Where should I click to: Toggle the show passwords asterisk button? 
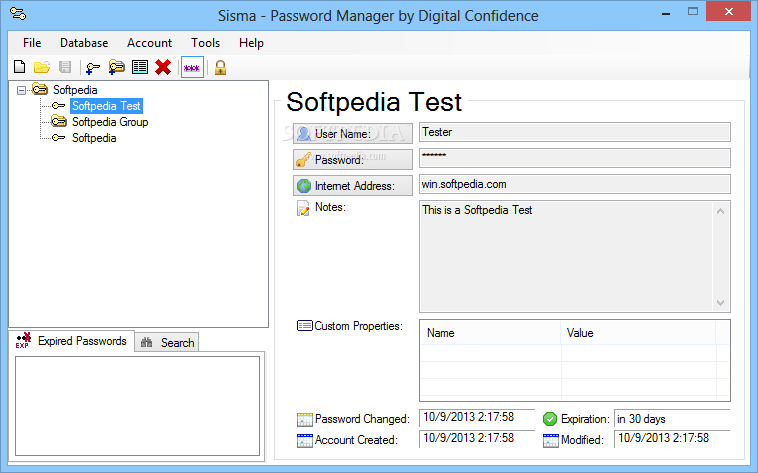[191, 67]
